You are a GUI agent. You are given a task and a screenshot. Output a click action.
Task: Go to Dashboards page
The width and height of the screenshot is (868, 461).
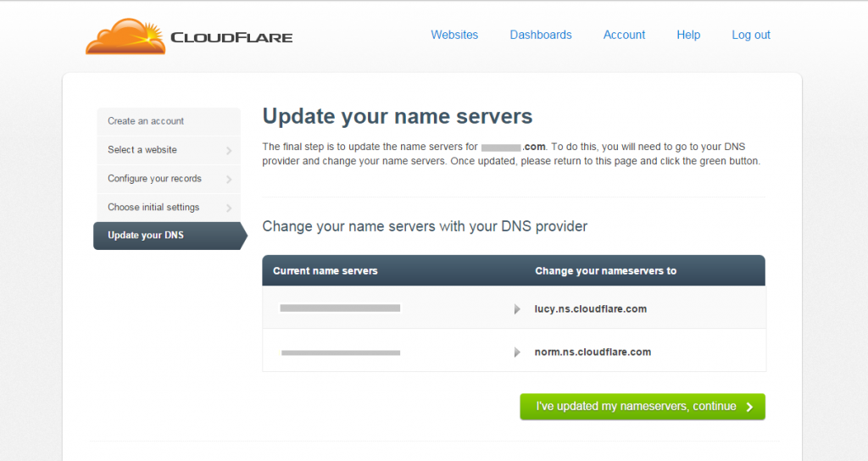[x=541, y=35]
